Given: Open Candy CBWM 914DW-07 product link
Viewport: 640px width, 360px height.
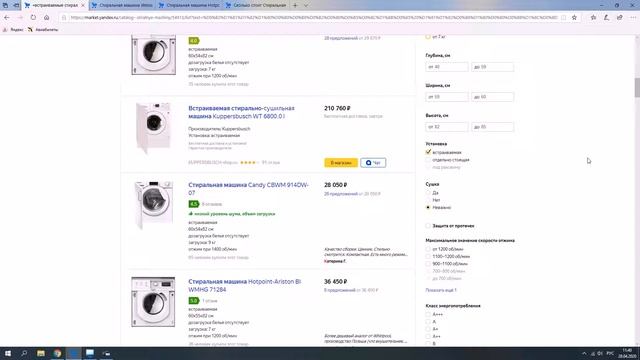Looking at the screenshot, I should click(x=248, y=189).
